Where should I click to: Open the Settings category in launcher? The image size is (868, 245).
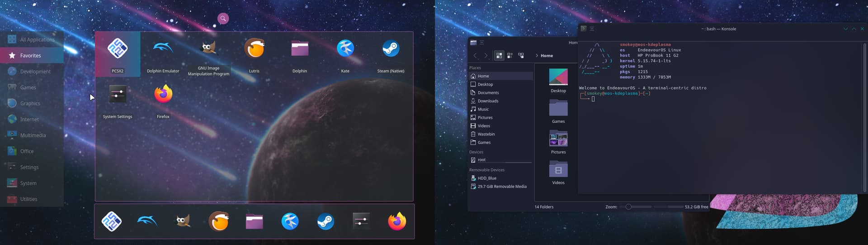click(32, 167)
